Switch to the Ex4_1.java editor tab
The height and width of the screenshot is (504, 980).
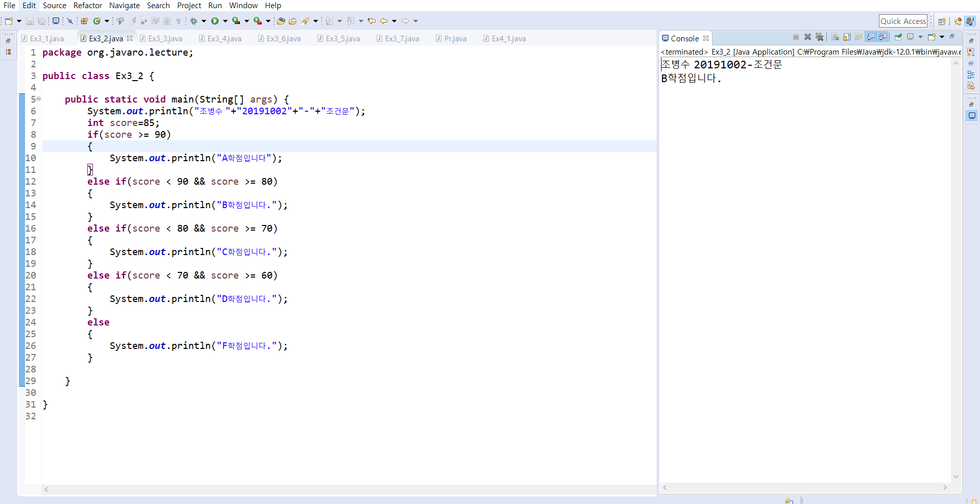pos(505,38)
